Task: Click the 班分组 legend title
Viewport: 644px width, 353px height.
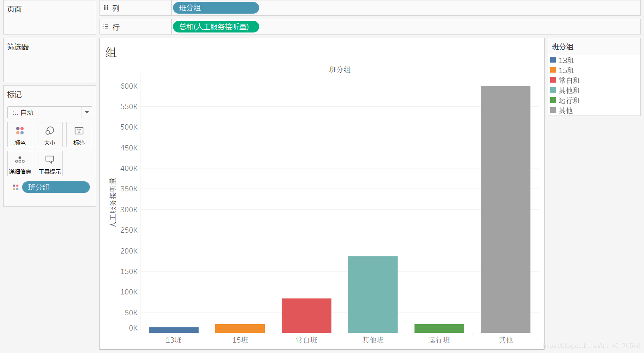Action: (563, 47)
